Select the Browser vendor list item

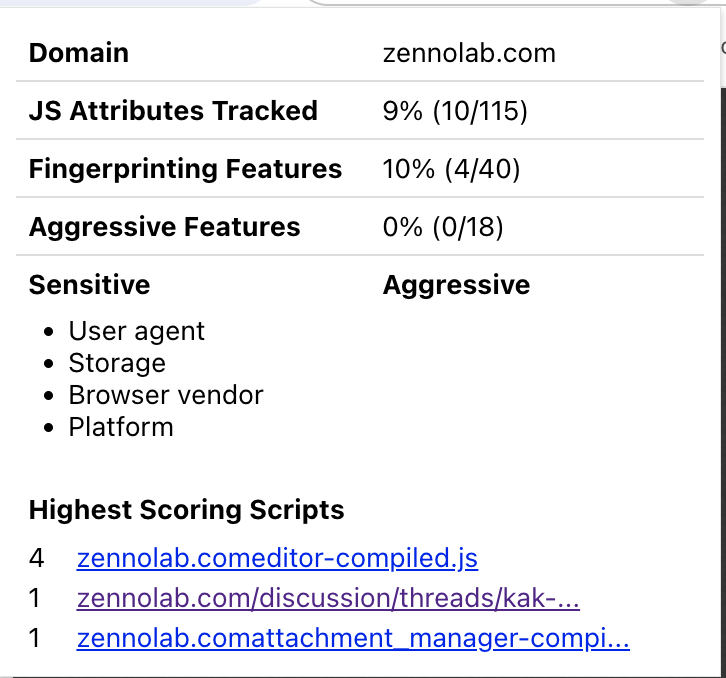(166, 395)
